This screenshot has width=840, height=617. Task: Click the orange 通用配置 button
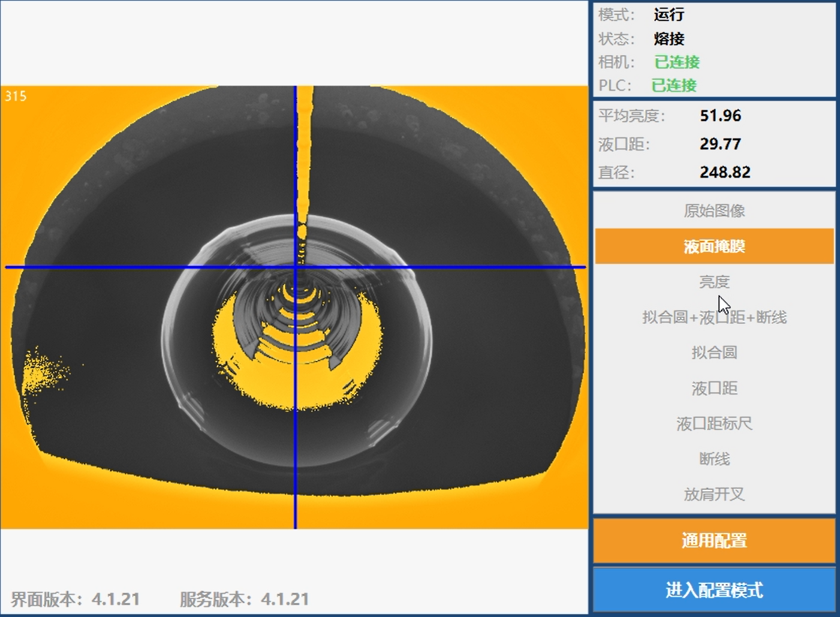713,541
